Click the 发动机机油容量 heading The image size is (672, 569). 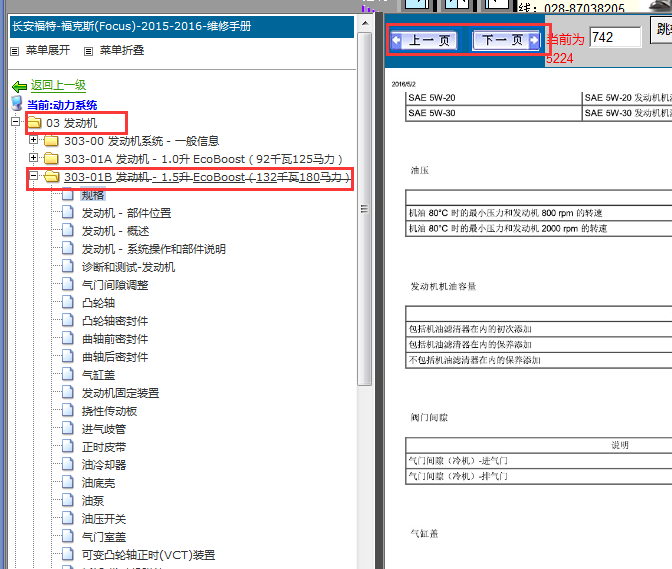point(443,286)
